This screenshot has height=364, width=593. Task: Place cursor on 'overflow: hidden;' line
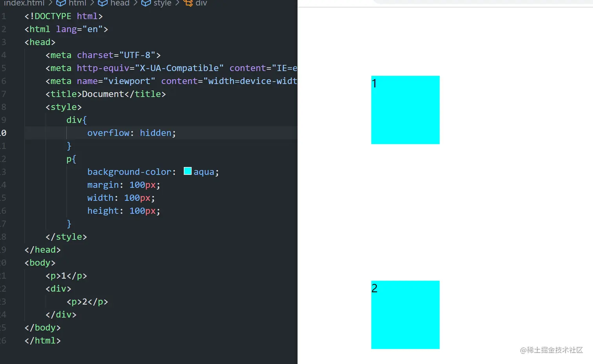point(131,133)
